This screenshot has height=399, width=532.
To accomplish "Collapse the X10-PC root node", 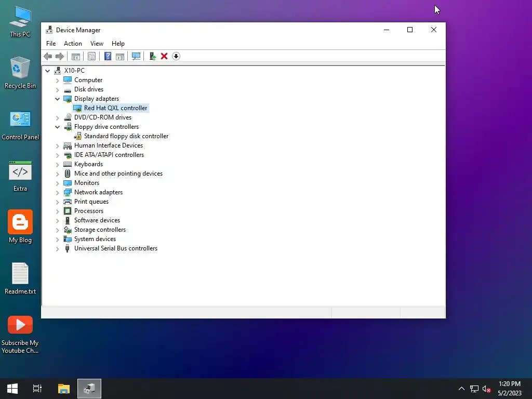I will click(x=47, y=71).
